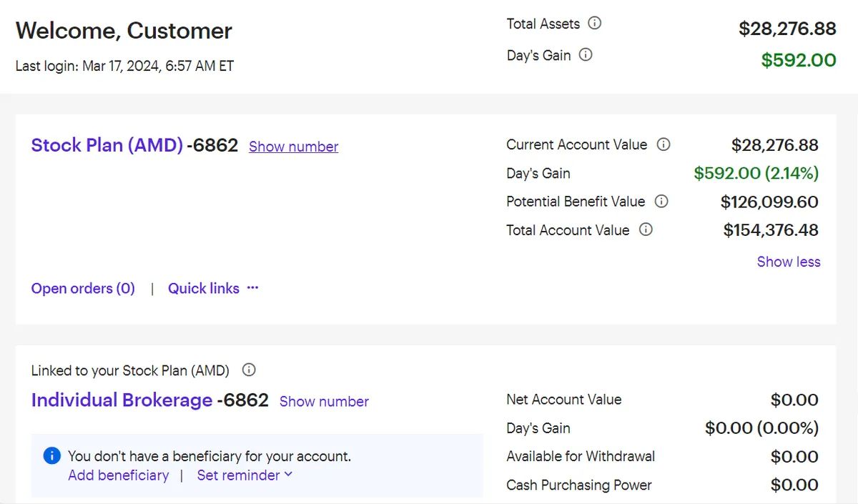Click the Last login timestamp text

(124, 66)
